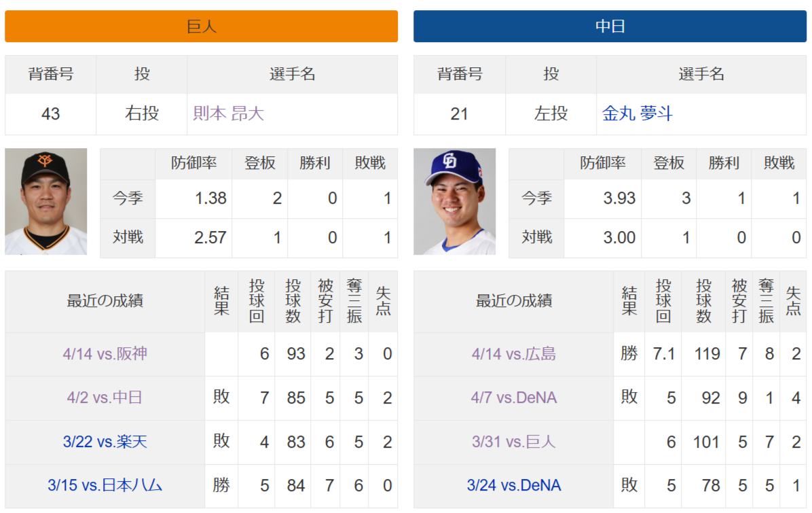Click the 巨人 pitcher headshot photo
Viewport: 812px width, 513px height.
click(x=46, y=202)
